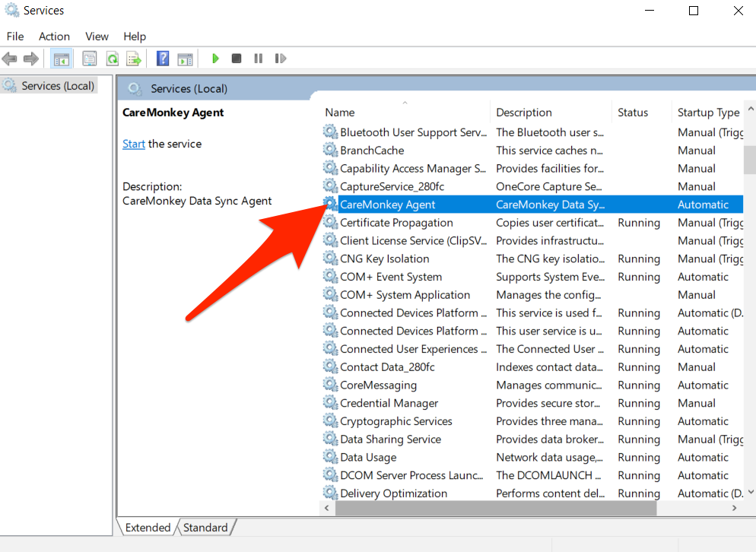This screenshot has height=552, width=756.
Task: Click the 'This user service is u...' description
Action: tap(549, 331)
